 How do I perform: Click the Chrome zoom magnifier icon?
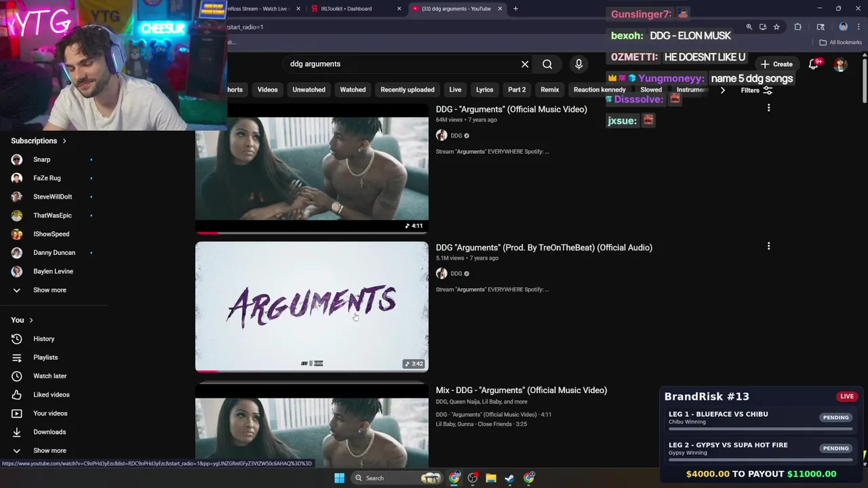pos(749,27)
